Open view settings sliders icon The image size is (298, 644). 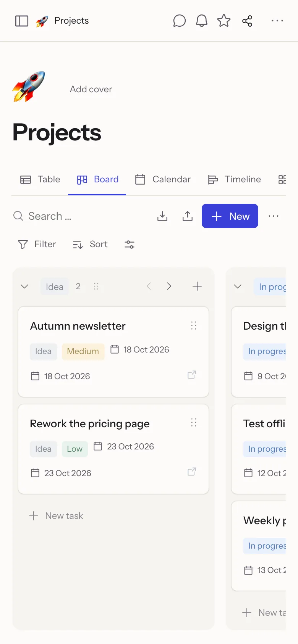[x=130, y=244]
